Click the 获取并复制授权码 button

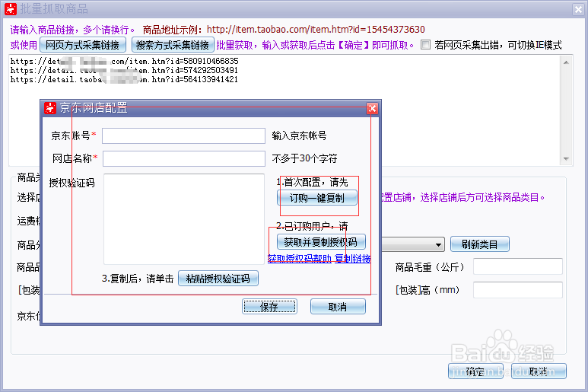[x=321, y=242]
